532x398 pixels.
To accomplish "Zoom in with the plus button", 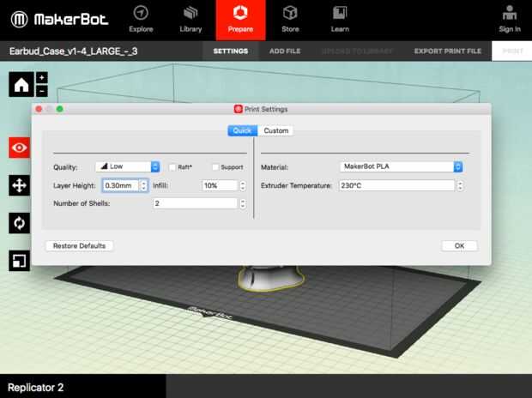I will point(42,78).
